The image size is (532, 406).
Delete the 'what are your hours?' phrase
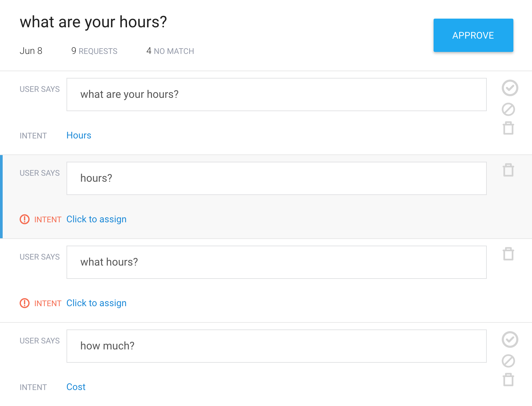coord(508,128)
